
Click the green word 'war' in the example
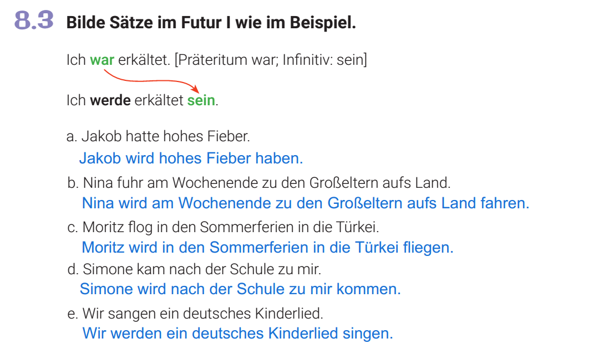click(x=102, y=60)
